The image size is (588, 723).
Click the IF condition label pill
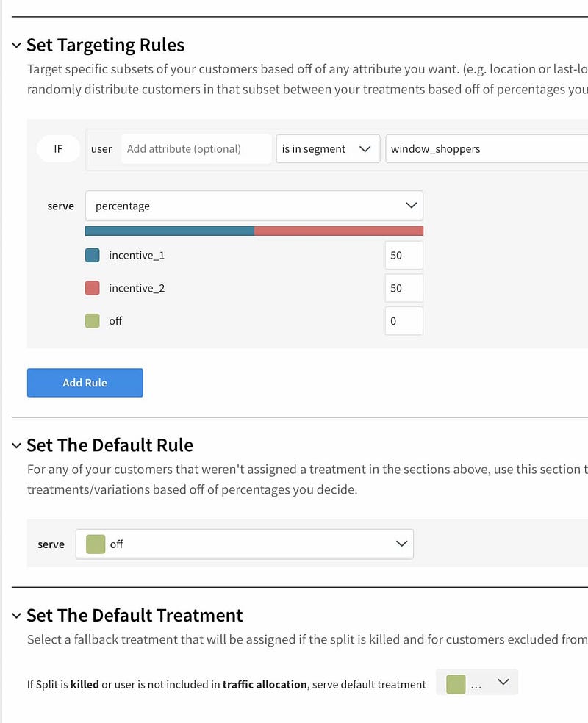point(58,149)
